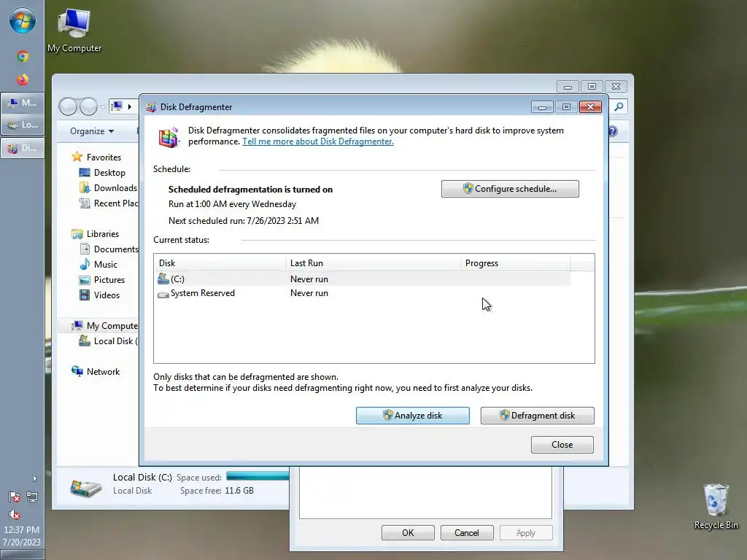Select the System Reserved disk row

coord(362,293)
